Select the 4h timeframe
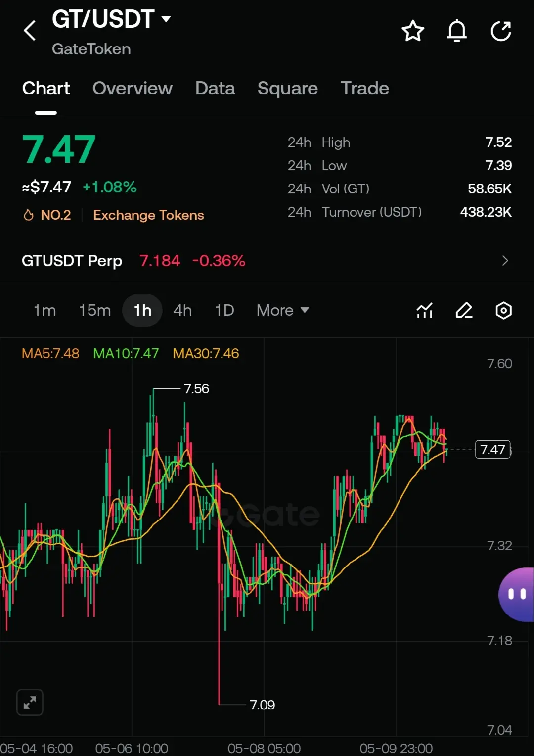The height and width of the screenshot is (756, 534). [182, 310]
